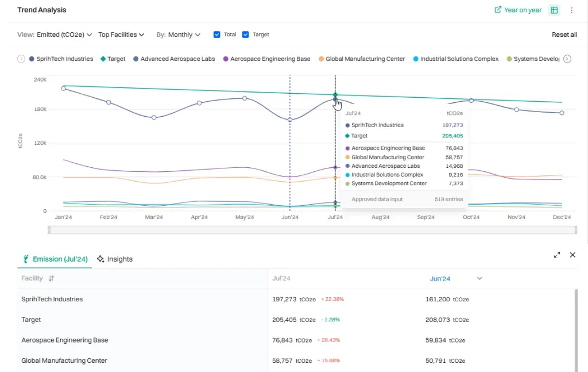Open the three-dot more options menu

point(571,10)
